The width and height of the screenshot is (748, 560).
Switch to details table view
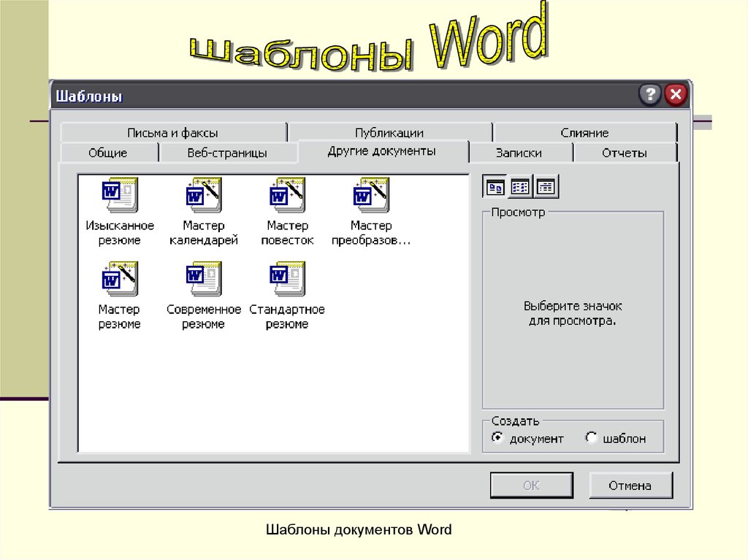coord(546,187)
